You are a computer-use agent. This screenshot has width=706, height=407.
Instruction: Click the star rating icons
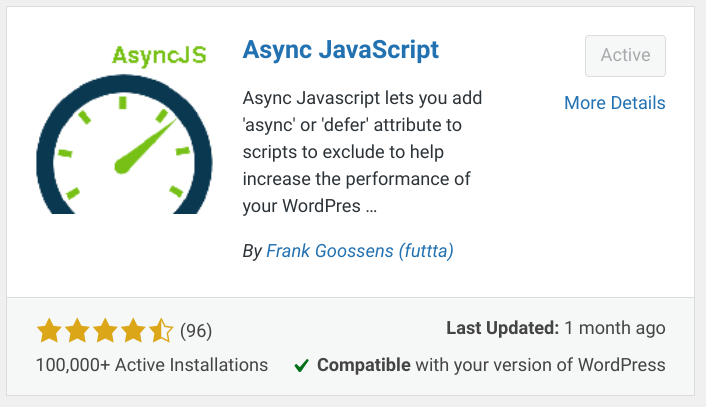[x=105, y=330]
